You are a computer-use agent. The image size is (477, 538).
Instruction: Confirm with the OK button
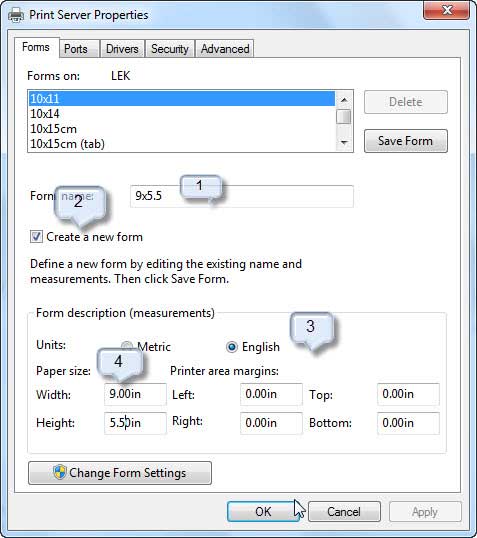263,512
